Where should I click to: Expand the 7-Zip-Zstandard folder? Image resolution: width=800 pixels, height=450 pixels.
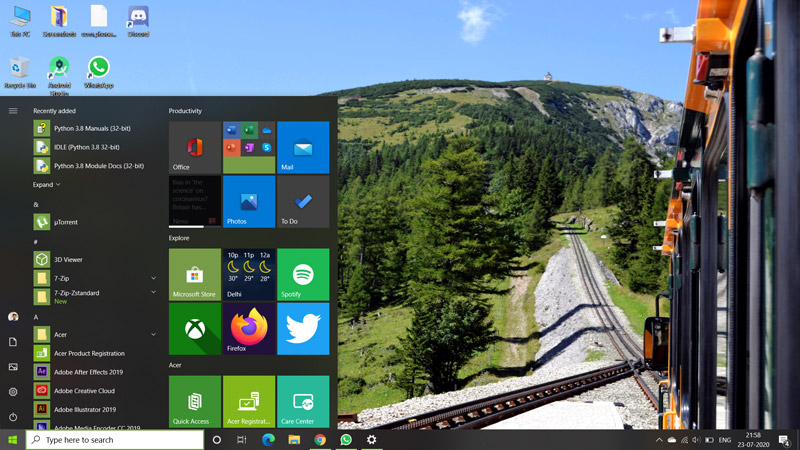153,292
